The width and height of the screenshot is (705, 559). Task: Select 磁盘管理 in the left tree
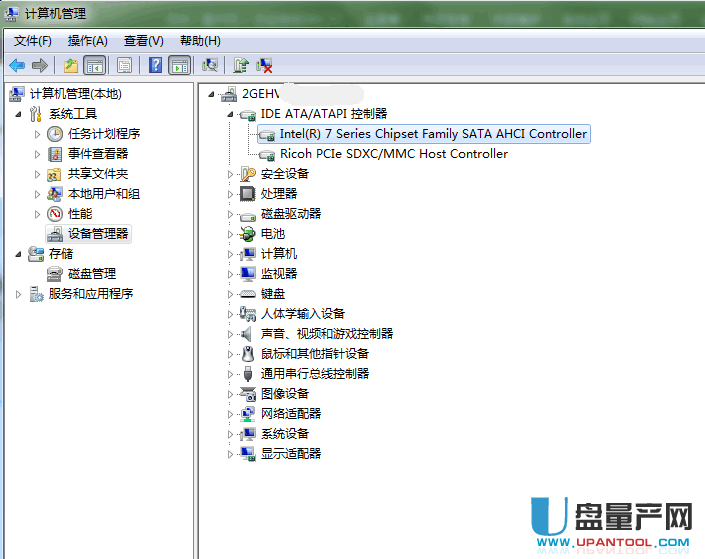pos(91,274)
